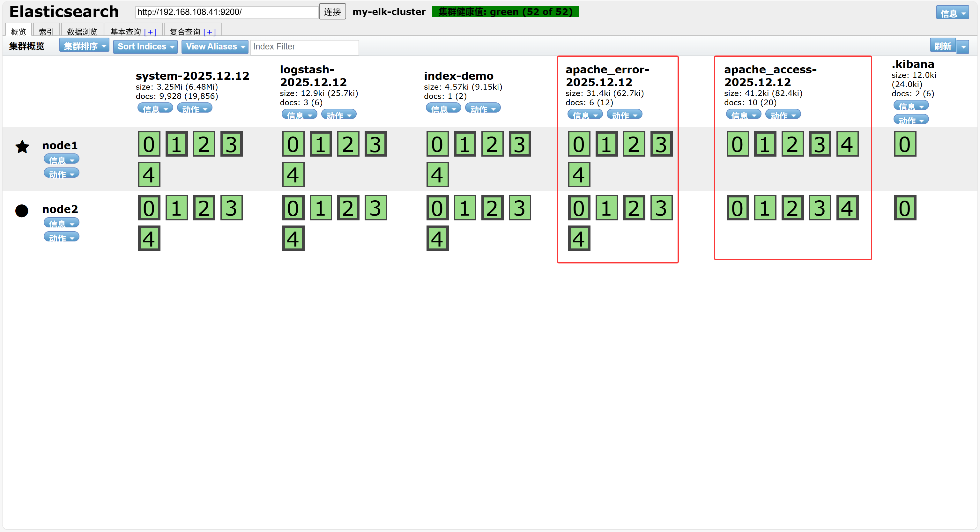
Task: Click the my-elk-cluster cluster name
Action: [x=389, y=12]
